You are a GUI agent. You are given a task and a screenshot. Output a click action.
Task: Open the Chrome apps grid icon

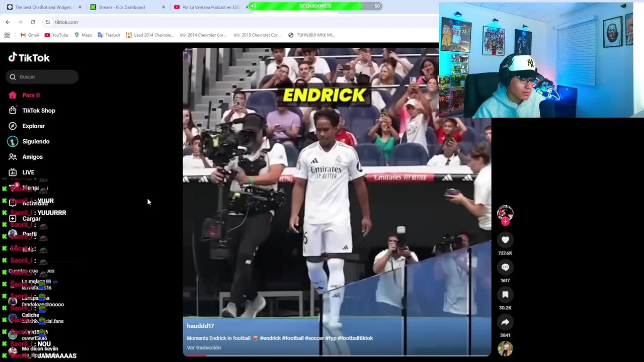click(7, 35)
